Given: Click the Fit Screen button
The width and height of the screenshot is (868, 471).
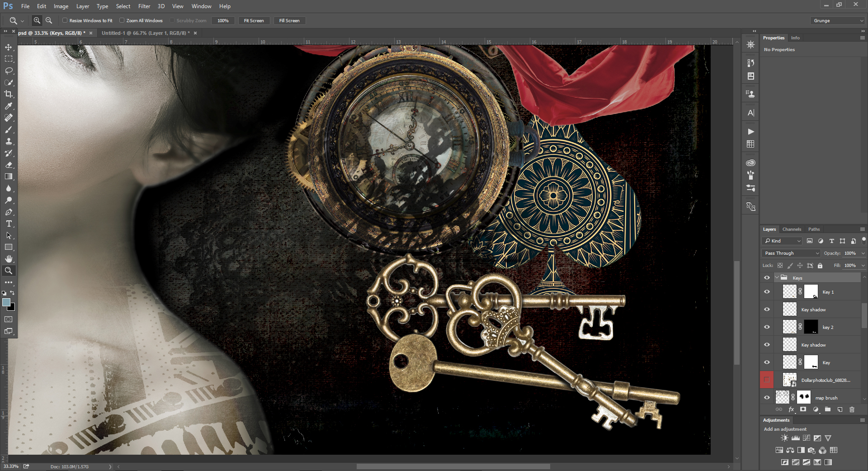Looking at the screenshot, I should (x=254, y=20).
